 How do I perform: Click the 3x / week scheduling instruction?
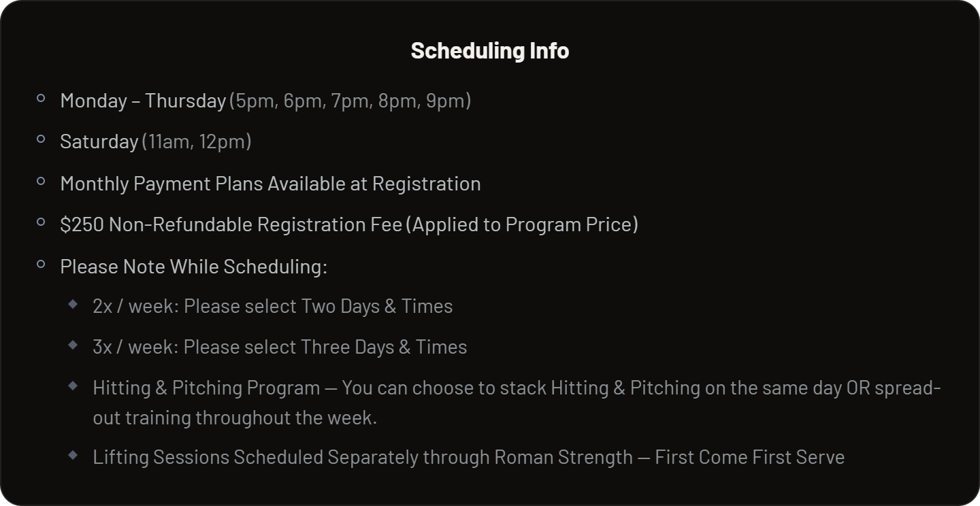(x=280, y=347)
